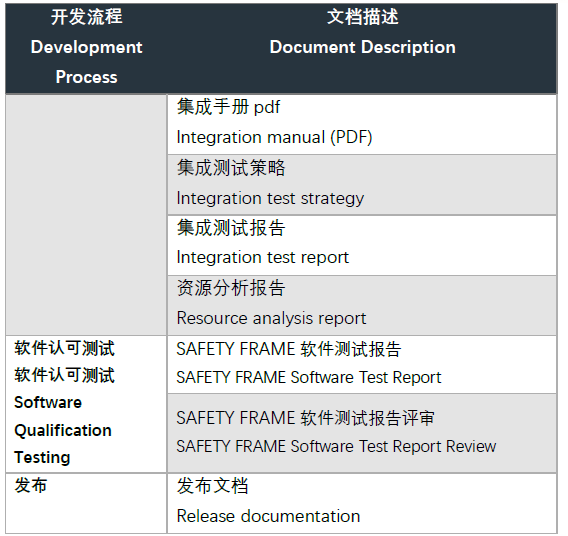Click the 文档描述 Document Description header
The width and height of the screenshot is (568, 536).
pyautogui.click(x=362, y=48)
